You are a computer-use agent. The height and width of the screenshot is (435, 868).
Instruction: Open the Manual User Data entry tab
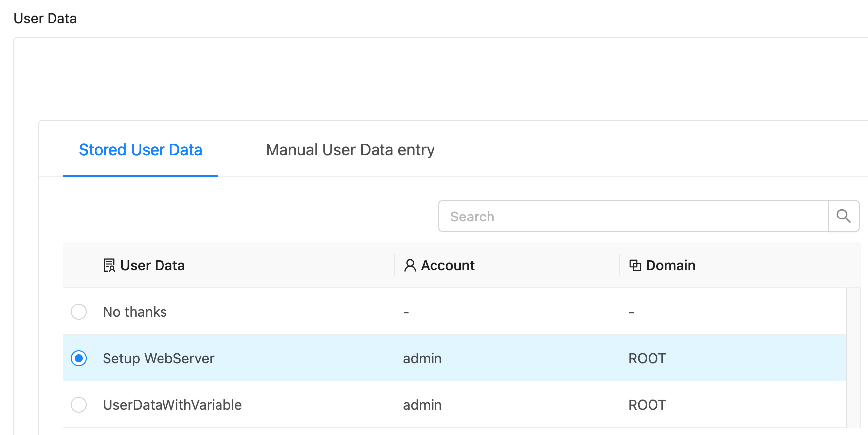coord(350,150)
